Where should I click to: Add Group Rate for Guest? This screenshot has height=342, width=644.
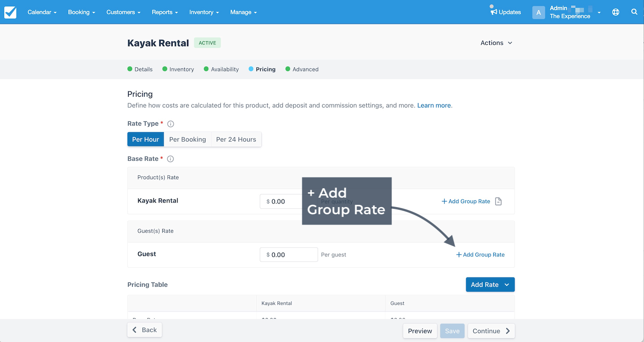point(480,255)
